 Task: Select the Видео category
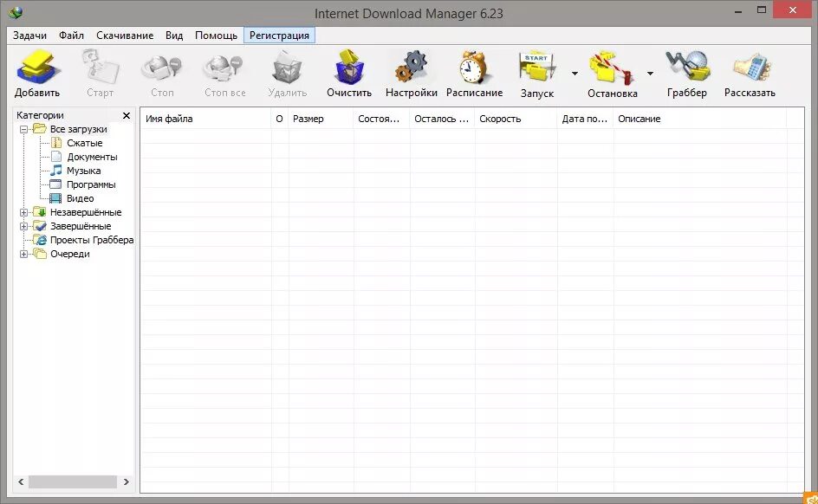pyautogui.click(x=80, y=198)
